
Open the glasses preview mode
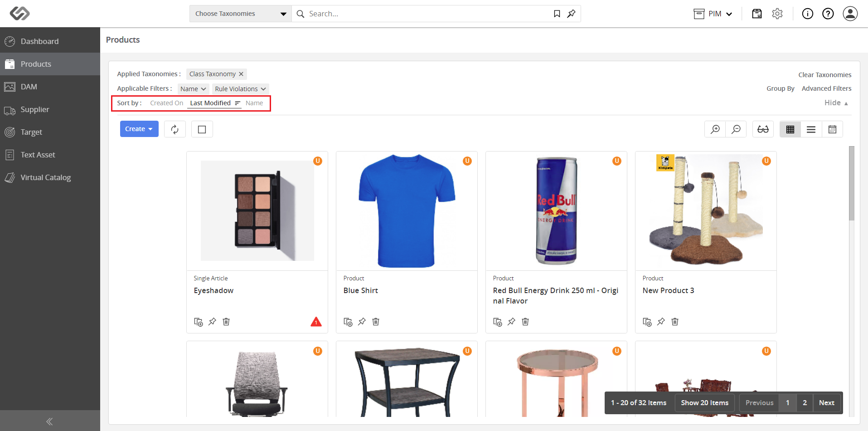pyautogui.click(x=763, y=129)
